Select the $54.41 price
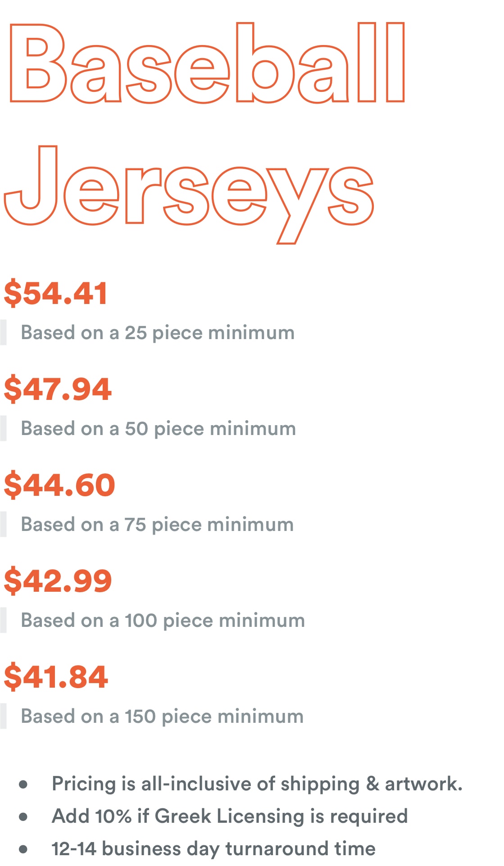 pos(56,293)
